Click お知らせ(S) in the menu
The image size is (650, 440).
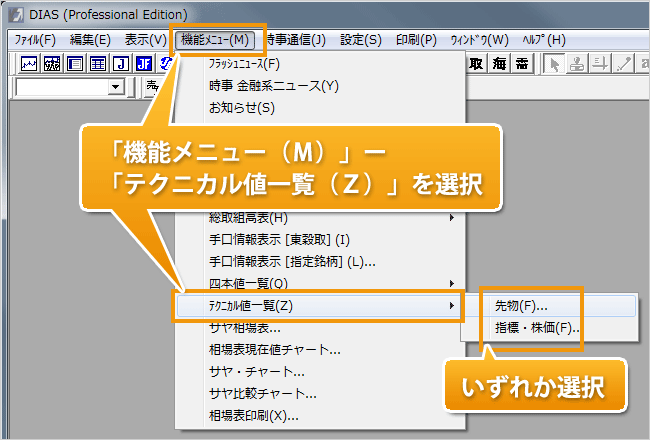pyautogui.click(x=241, y=108)
